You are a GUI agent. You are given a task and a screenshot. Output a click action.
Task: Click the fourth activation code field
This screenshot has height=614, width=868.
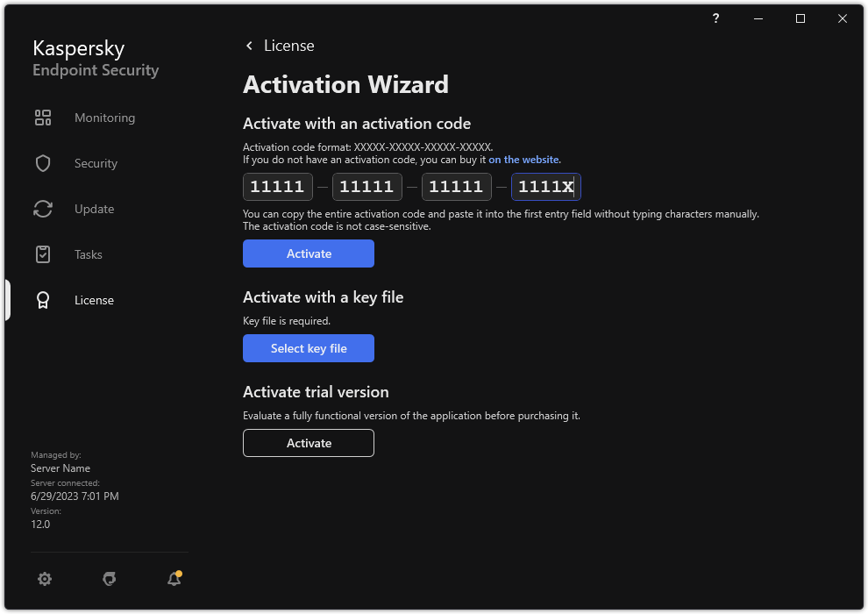[545, 186]
